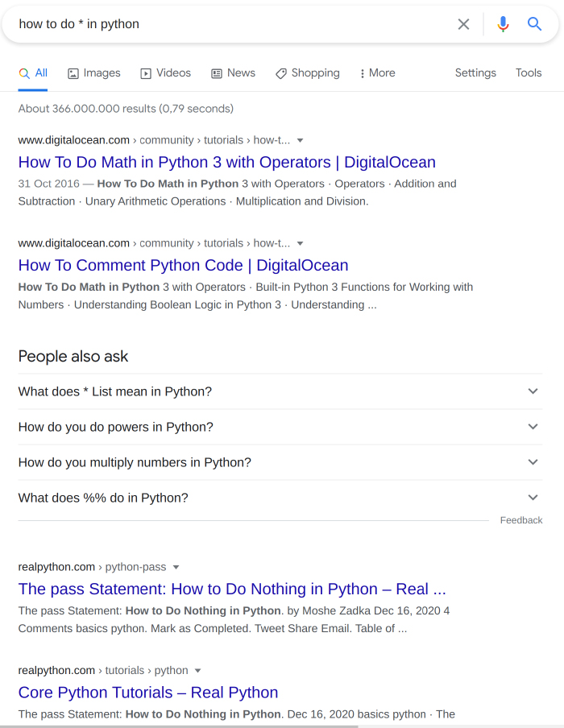Image resolution: width=564 pixels, height=728 pixels.
Task: Click the 'People also ask' heading
Action: click(x=73, y=356)
